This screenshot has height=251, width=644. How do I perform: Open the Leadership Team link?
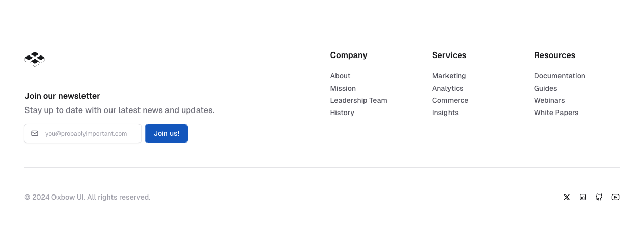(358, 100)
